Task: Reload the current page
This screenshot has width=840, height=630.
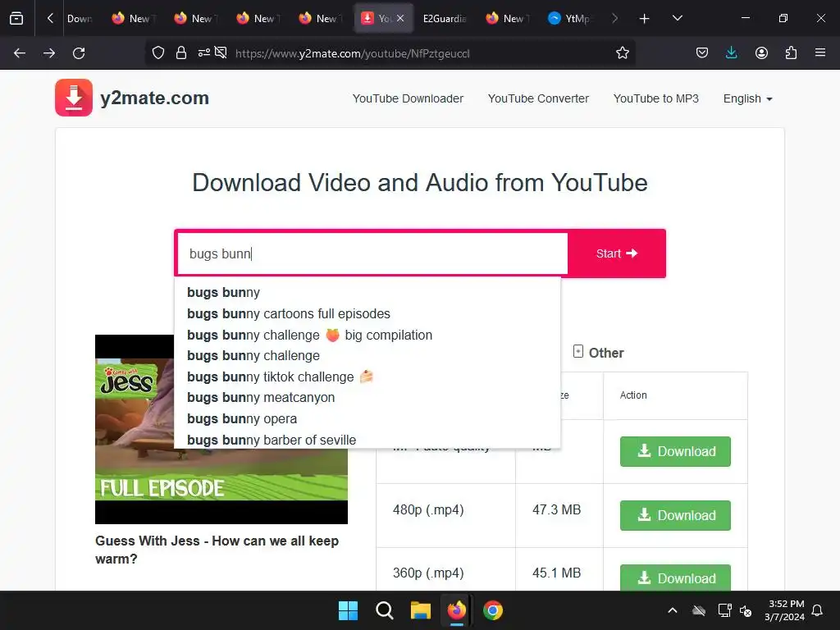Action: point(79,53)
